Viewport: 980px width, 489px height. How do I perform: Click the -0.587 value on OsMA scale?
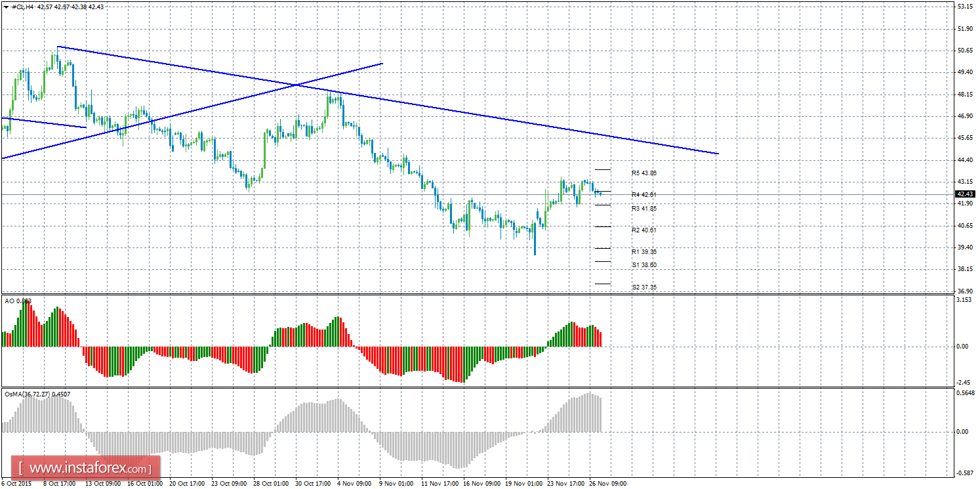966,473
